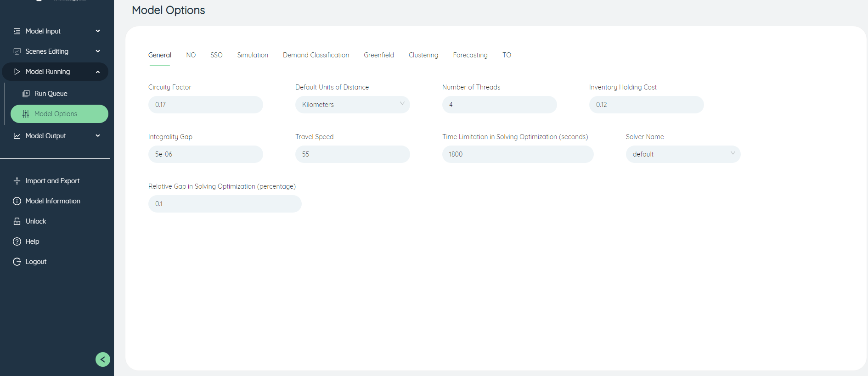The height and width of the screenshot is (376, 868).
Task: Expand the Model Output chevron
Action: pos(98,136)
